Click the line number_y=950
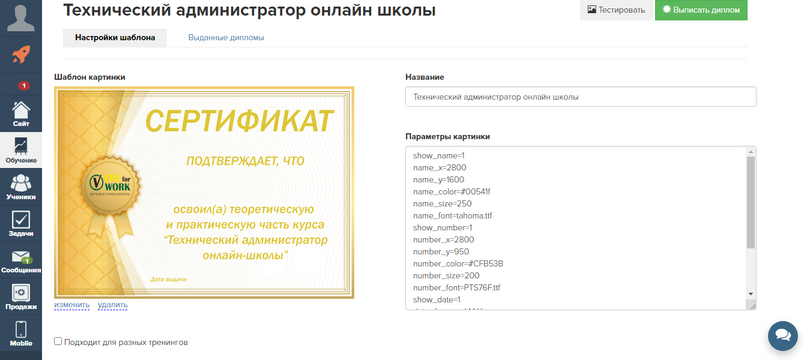The width and height of the screenshot is (810, 360). pos(440,252)
